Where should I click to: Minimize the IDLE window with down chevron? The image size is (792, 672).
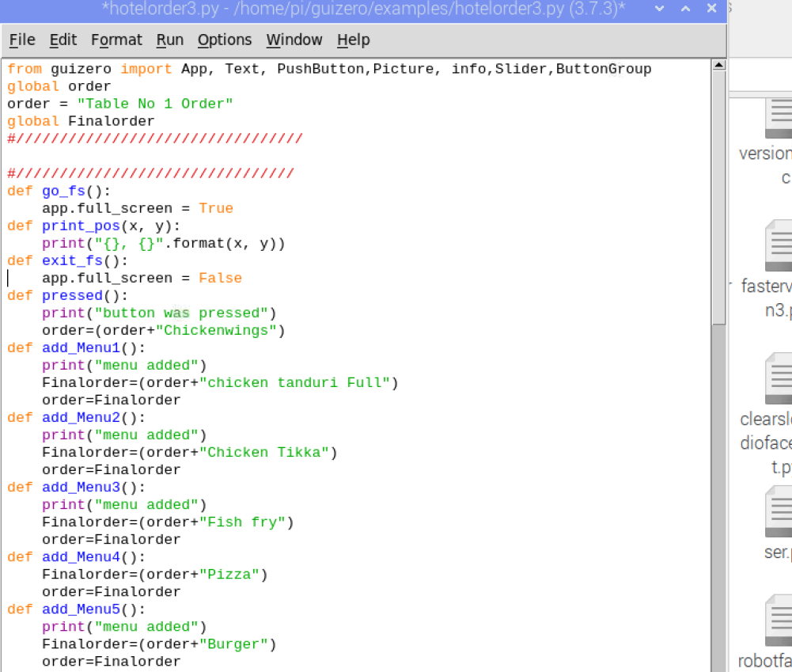(x=658, y=9)
